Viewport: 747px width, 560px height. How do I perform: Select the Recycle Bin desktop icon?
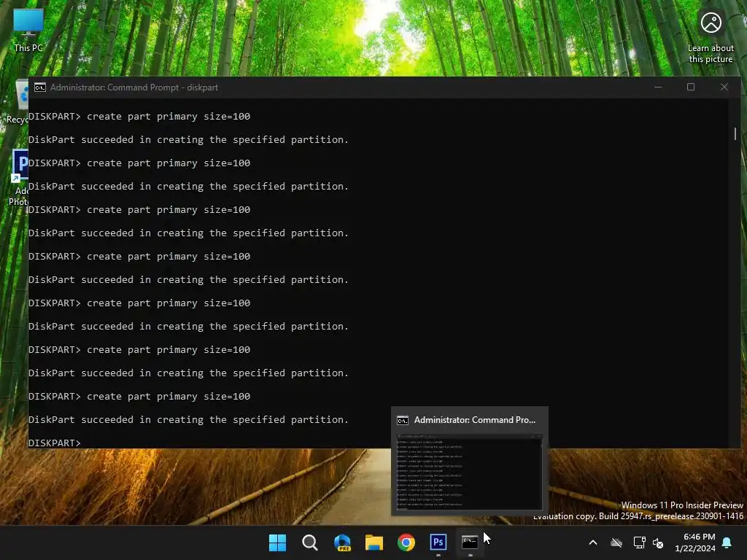tap(18, 102)
